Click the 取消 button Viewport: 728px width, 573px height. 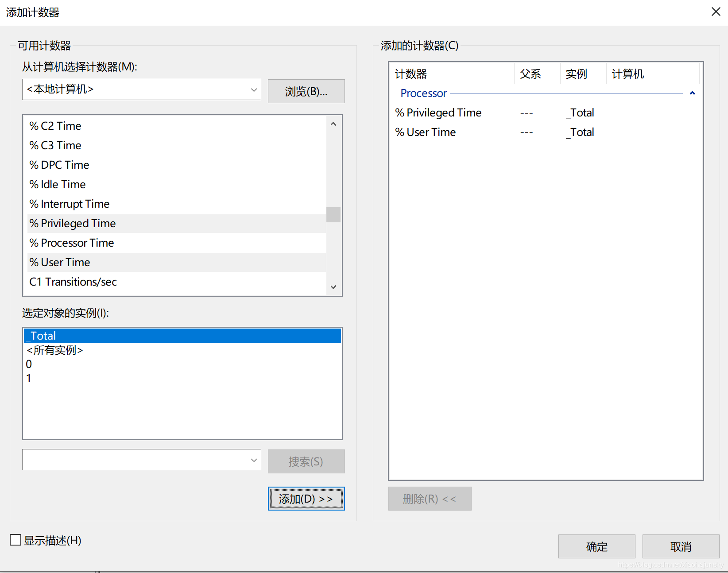click(x=681, y=546)
